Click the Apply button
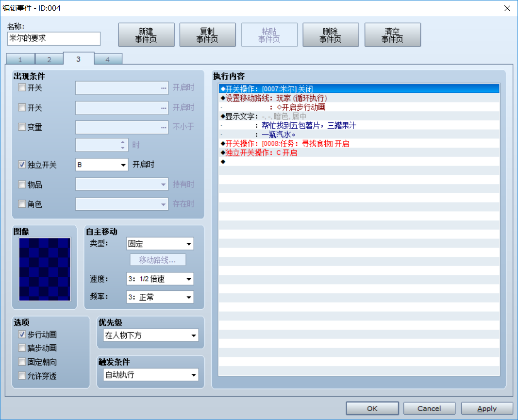518x420 pixels. tap(487, 408)
